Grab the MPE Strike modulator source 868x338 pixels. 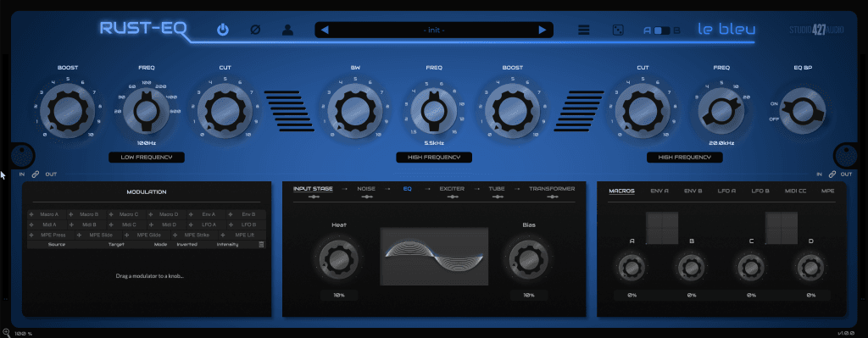coord(194,235)
